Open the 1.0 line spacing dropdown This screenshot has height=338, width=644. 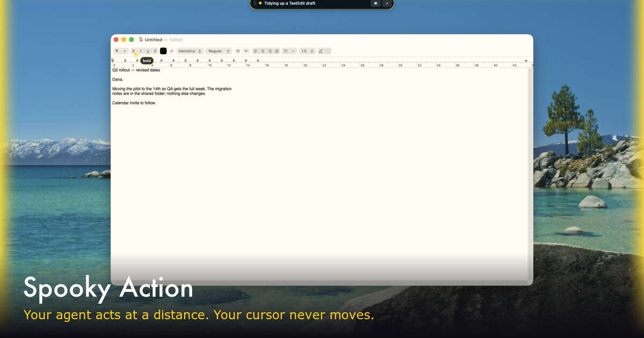(308, 51)
